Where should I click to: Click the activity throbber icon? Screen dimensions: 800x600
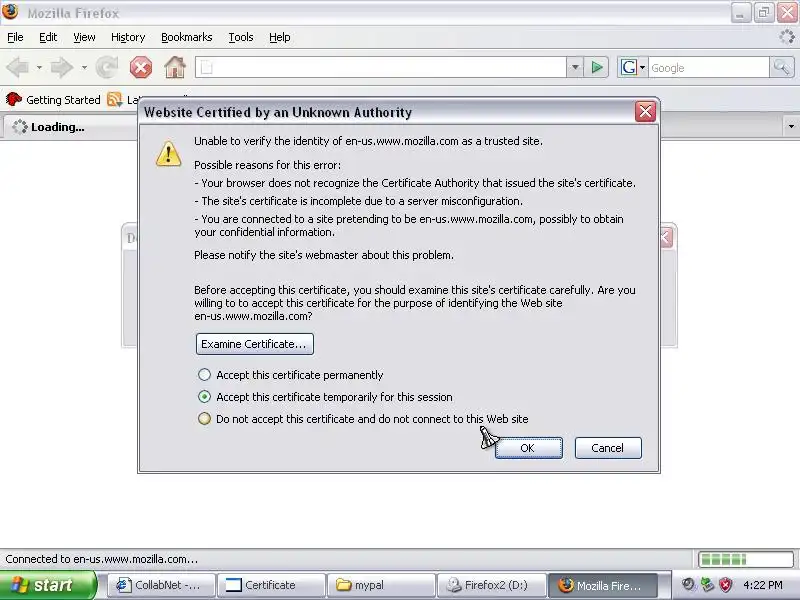pos(786,37)
